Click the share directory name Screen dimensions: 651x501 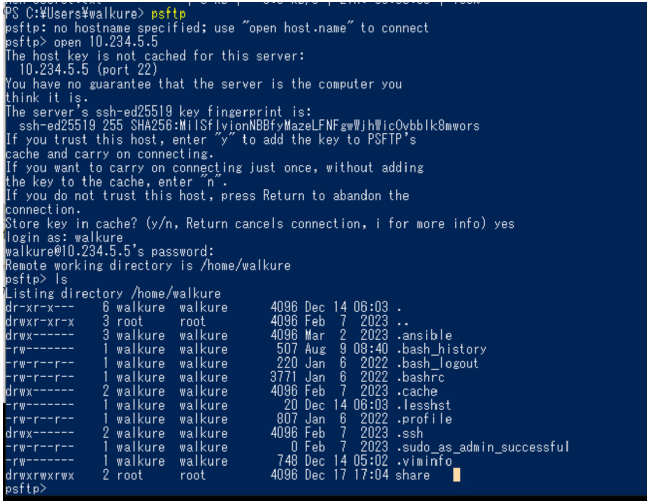[x=414, y=475]
